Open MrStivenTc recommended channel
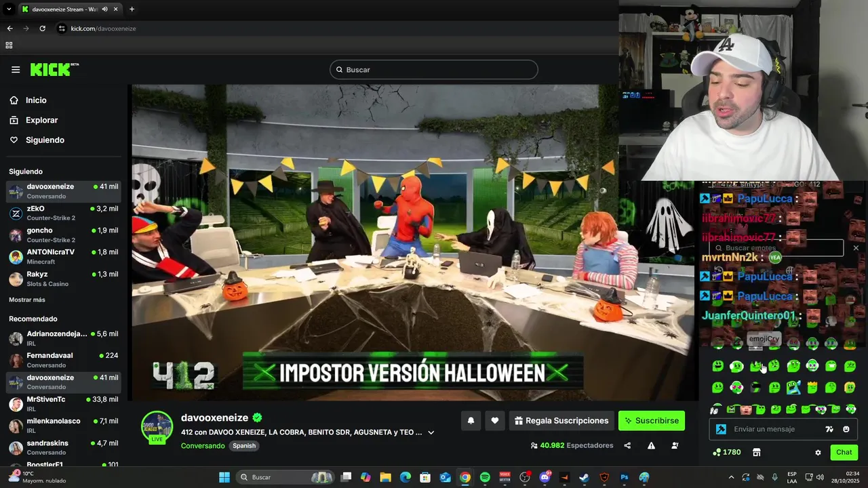Image resolution: width=868 pixels, height=488 pixels. [x=64, y=404]
